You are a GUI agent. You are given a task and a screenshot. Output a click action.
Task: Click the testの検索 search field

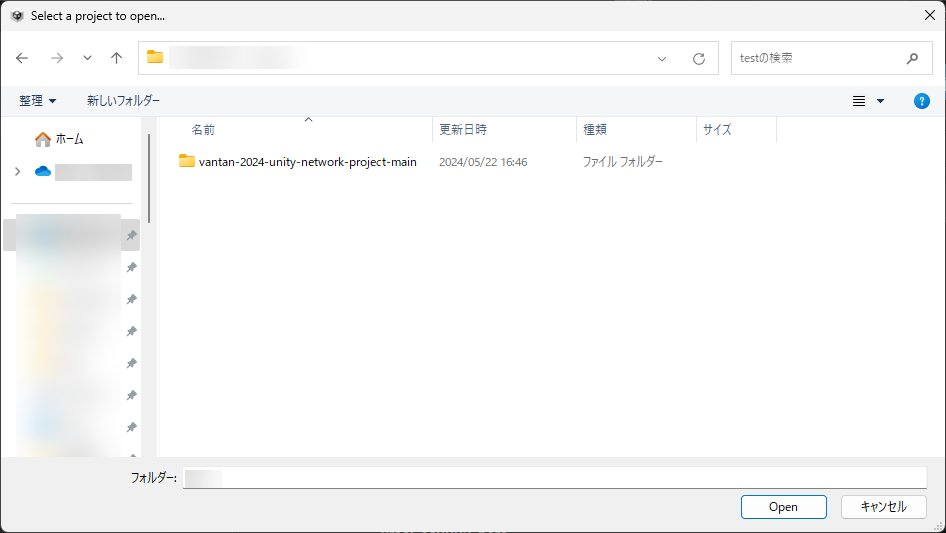[831, 58]
